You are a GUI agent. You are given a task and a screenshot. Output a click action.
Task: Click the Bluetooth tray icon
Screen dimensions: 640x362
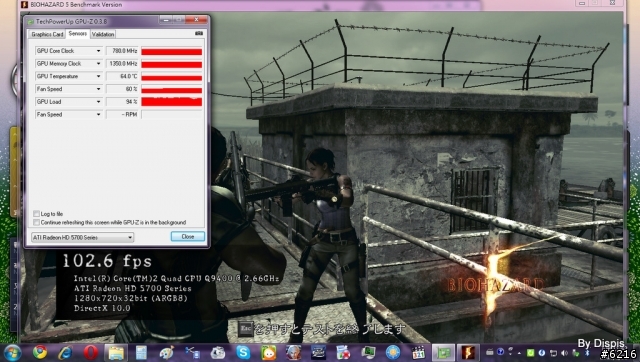[x=587, y=353]
